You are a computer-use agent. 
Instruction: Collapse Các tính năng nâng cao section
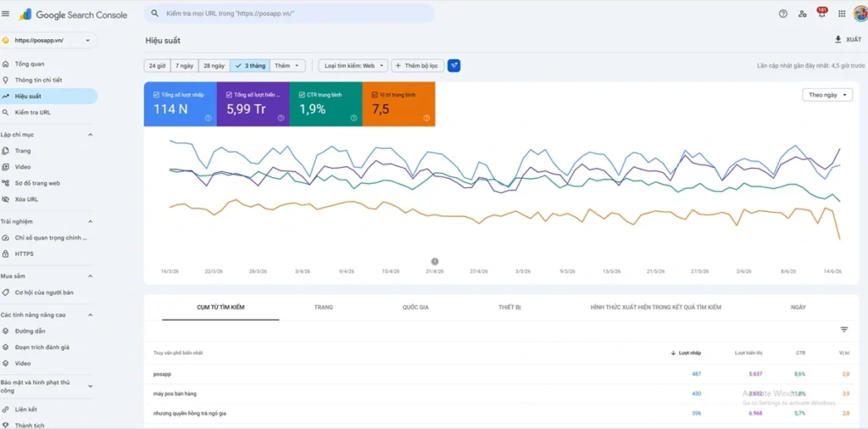pos(90,315)
